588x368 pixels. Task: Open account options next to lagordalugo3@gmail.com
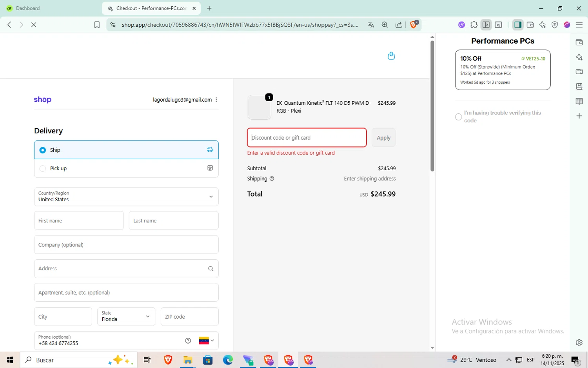(216, 100)
